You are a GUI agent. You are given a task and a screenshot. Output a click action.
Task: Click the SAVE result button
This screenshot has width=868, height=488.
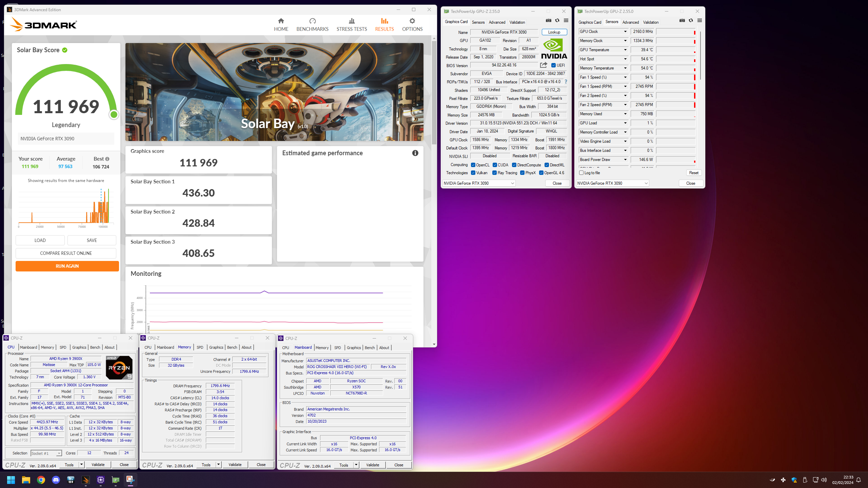(92, 240)
